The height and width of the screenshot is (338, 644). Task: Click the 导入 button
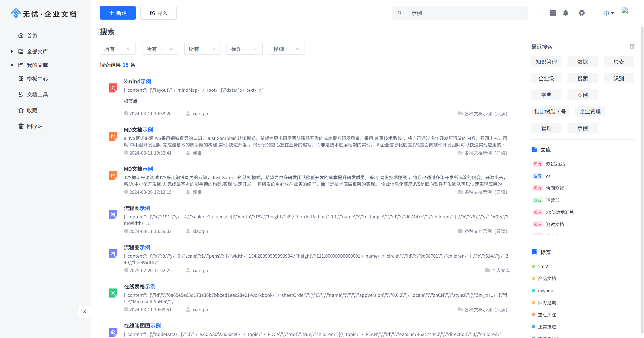coord(158,13)
